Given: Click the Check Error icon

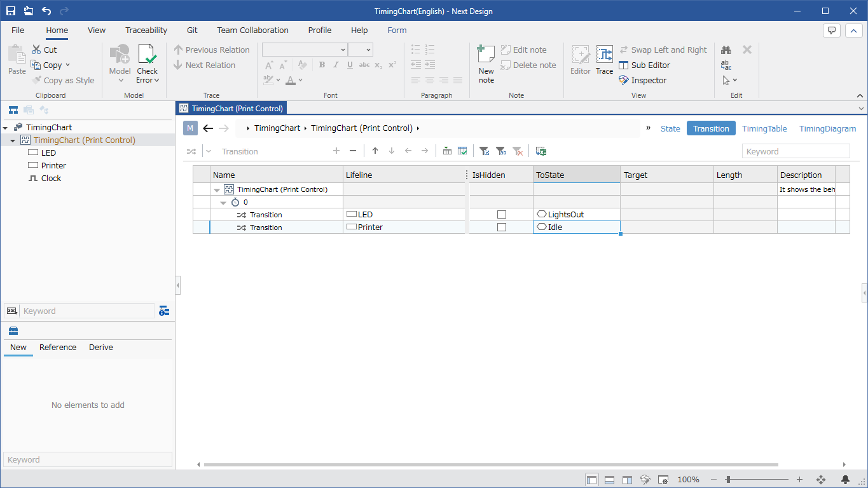Looking at the screenshot, I should tap(147, 55).
